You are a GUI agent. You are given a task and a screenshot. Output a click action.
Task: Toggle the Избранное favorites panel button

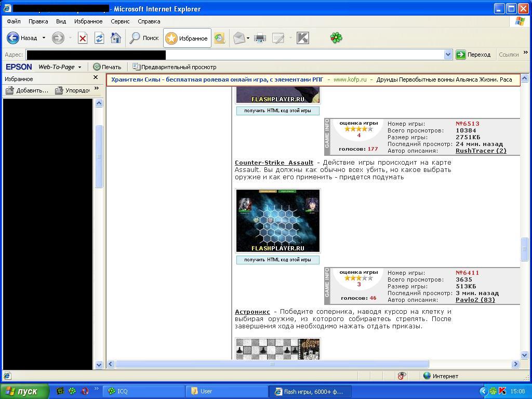click(188, 38)
